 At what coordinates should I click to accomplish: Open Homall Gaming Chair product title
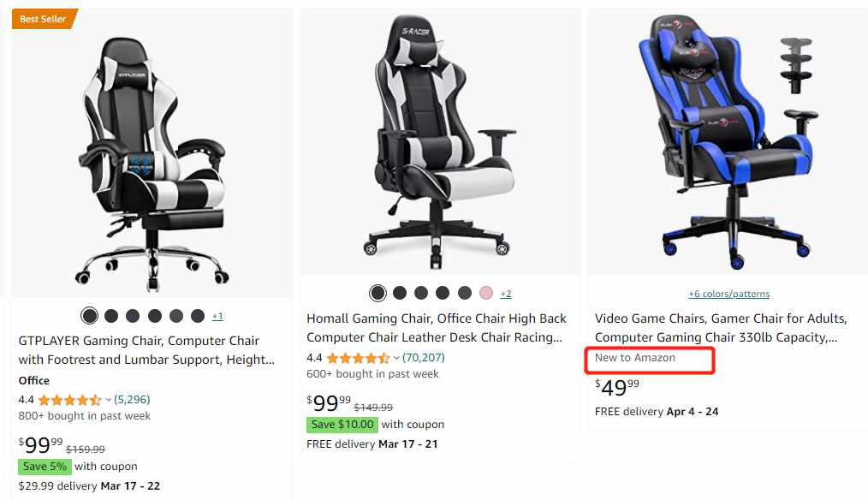pos(437,328)
